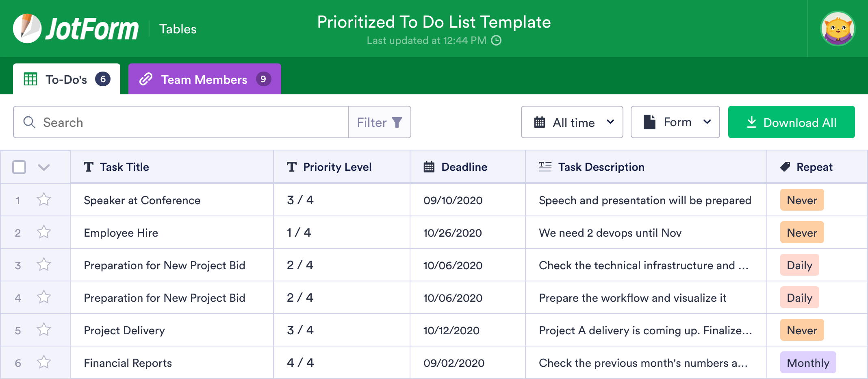Star the Financial Reports task

[x=43, y=362]
